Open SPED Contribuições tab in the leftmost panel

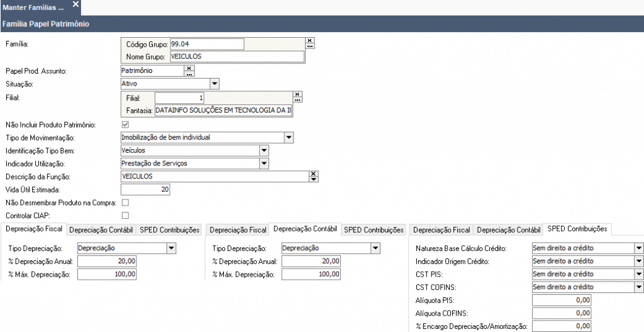pyautogui.click(x=169, y=230)
